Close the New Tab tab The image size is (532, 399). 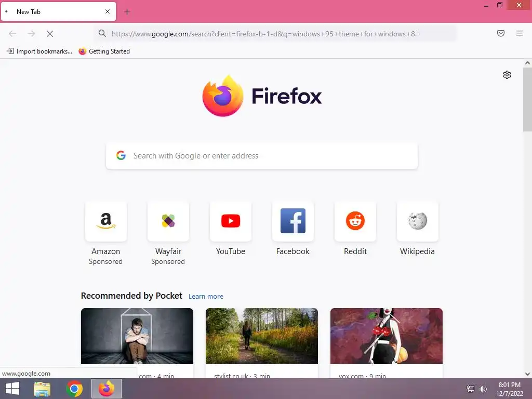(107, 11)
